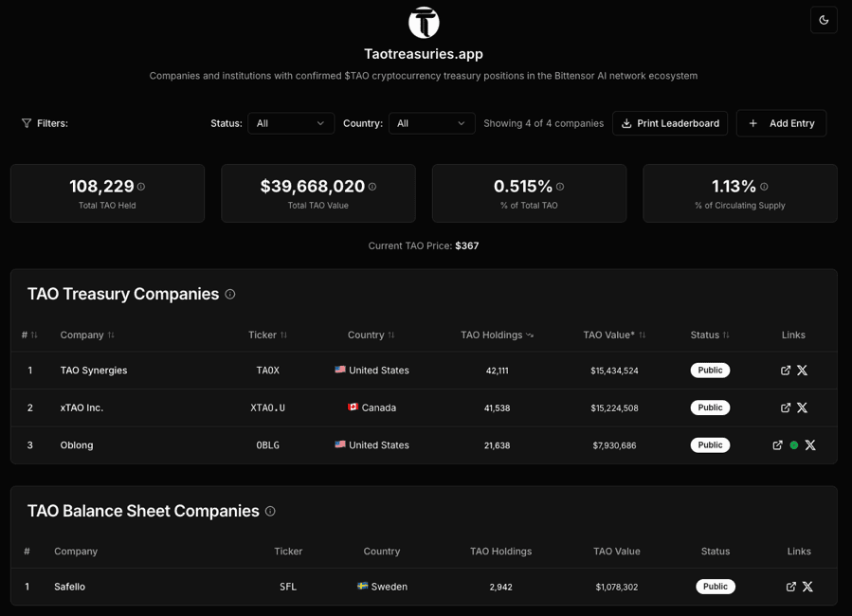Sort table by TAO Holdings column
This screenshot has height=616, width=852.
(x=497, y=335)
